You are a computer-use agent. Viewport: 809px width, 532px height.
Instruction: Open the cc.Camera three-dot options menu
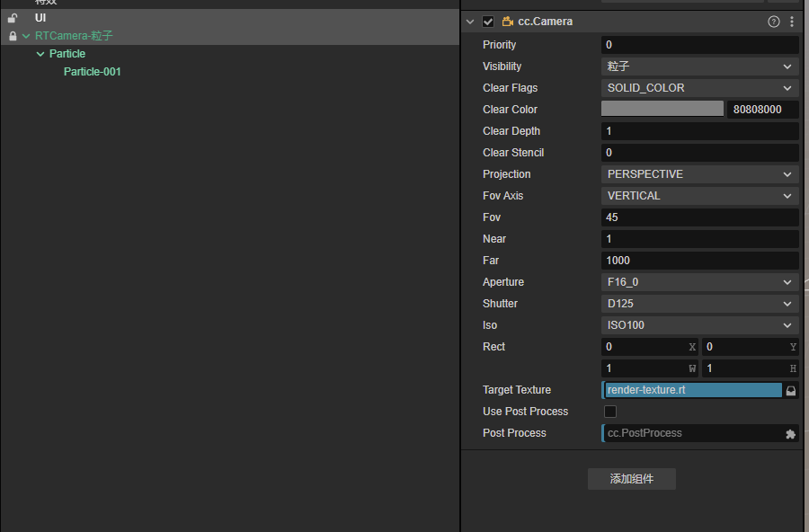(792, 22)
